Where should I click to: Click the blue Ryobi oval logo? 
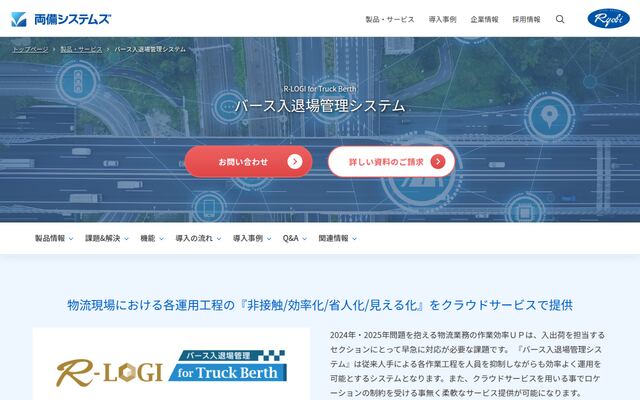tap(608, 18)
